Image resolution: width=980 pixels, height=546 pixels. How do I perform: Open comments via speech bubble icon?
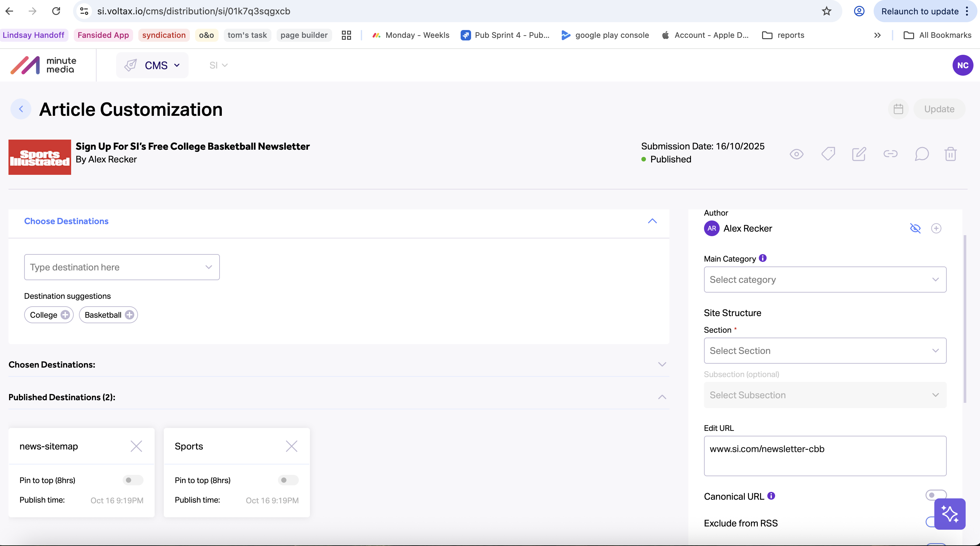(x=922, y=154)
